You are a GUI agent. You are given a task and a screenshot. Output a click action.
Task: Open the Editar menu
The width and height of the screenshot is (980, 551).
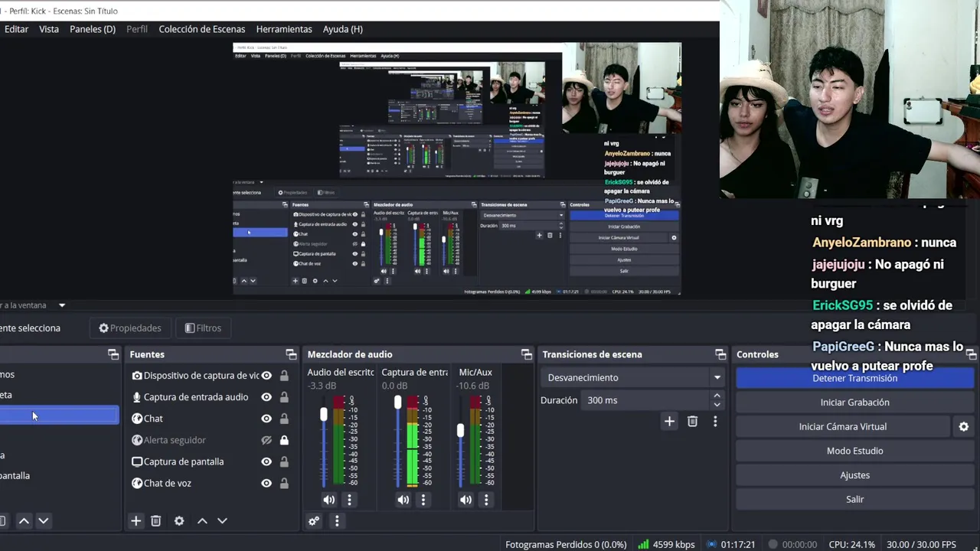pyautogui.click(x=16, y=29)
